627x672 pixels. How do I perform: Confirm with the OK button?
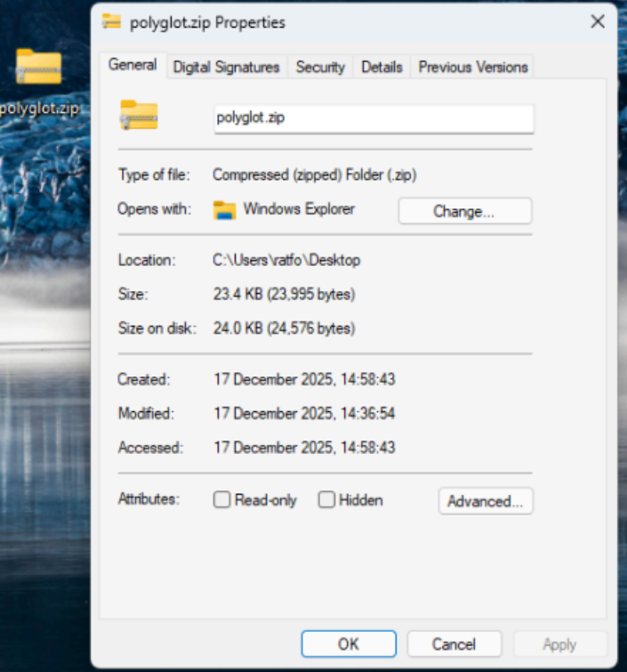(x=348, y=644)
